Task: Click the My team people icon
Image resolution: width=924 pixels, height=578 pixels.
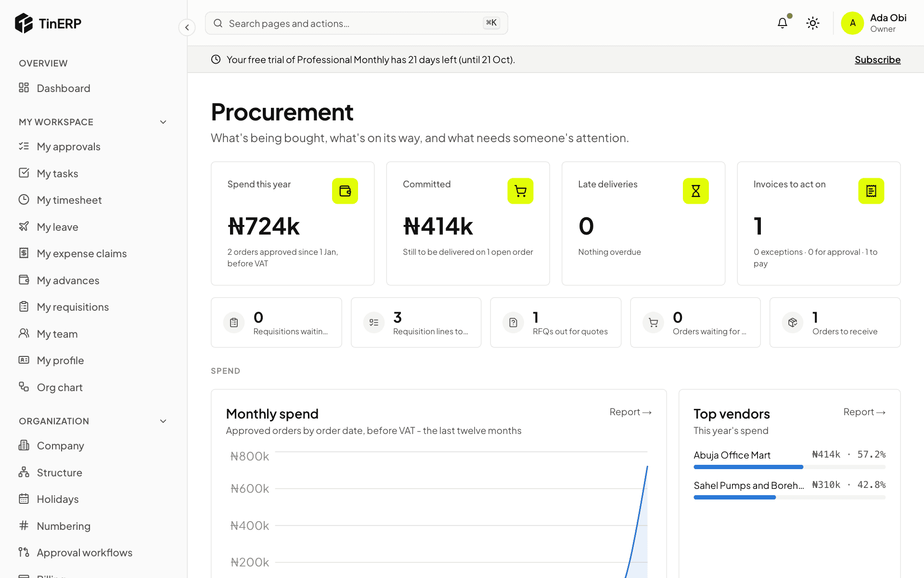Action: [x=24, y=333]
